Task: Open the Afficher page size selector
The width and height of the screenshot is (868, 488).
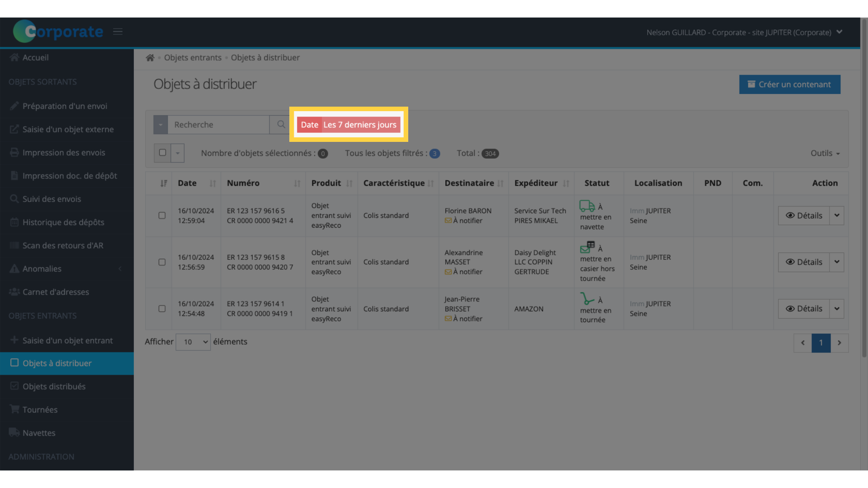Action: pos(193,342)
